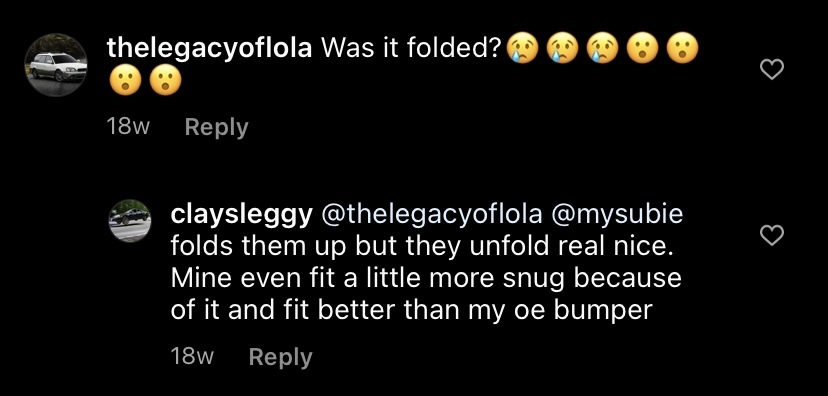The image size is (828, 396).
Task: Click the 'Was it folded?' comment text
Action: coord(411,49)
